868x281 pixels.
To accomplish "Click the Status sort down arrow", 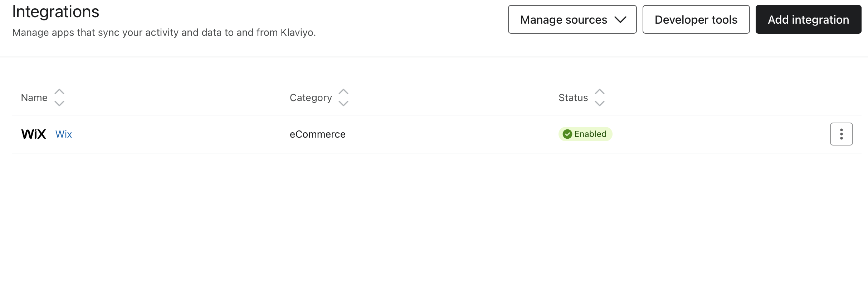I will pyautogui.click(x=600, y=103).
